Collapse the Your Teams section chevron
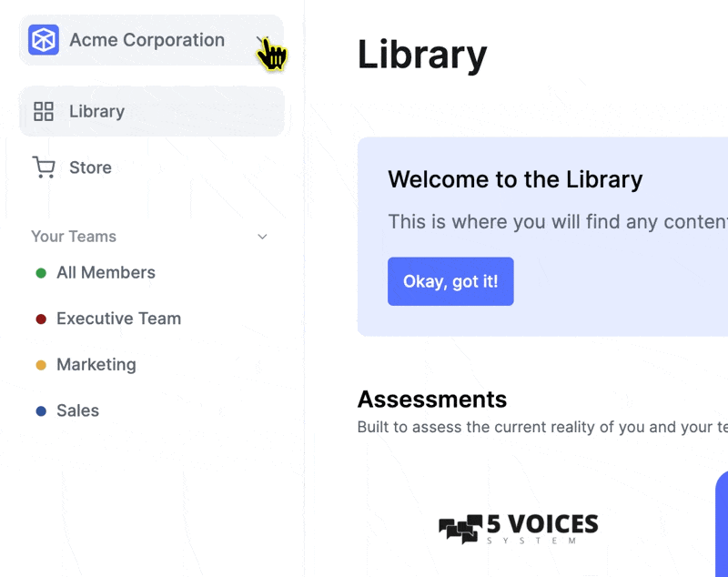Viewport: 728px width, 577px height. coord(262,237)
